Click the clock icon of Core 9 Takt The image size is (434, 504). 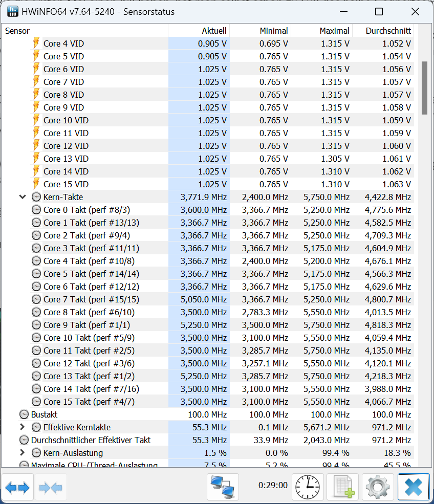(x=36, y=324)
